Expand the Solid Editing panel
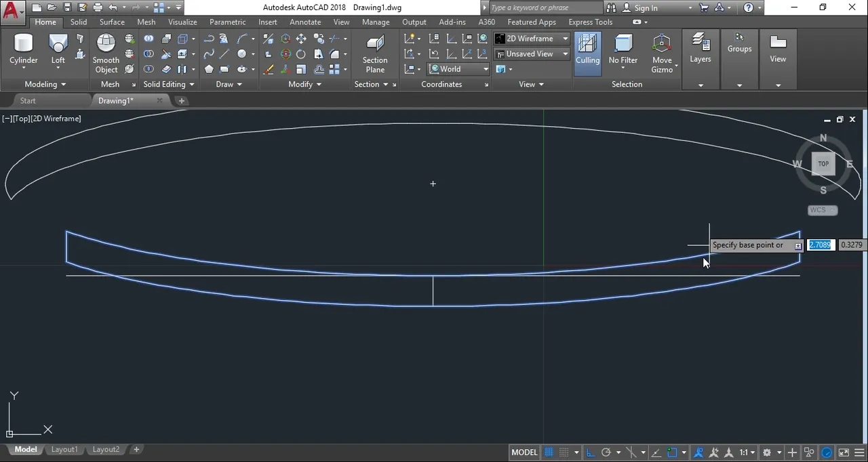868x462 pixels. click(168, 84)
